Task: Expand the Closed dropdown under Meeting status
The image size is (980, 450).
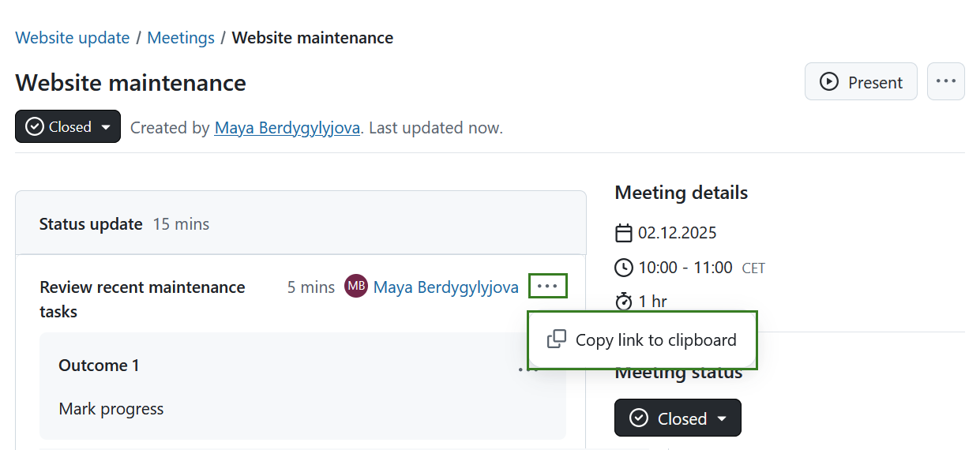Action: click(x=678, y=418)
